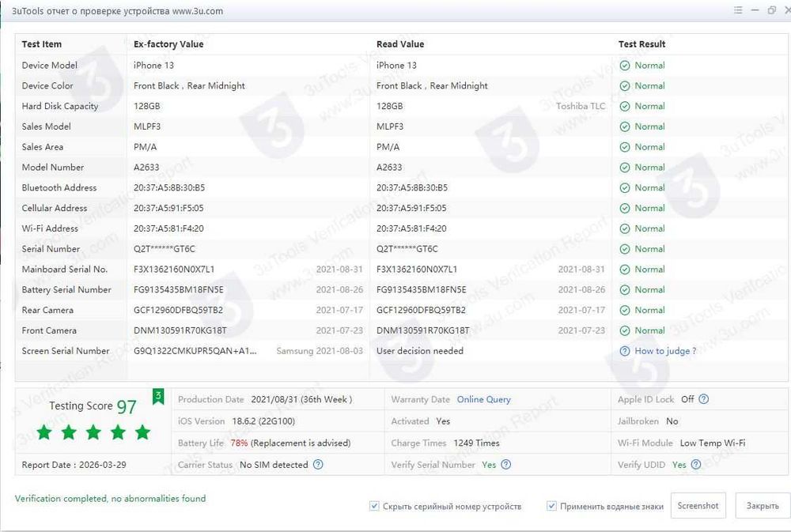
Task: Select ex-factory Sales Model MLPF3 value
Action: click(x=147, y=126)
